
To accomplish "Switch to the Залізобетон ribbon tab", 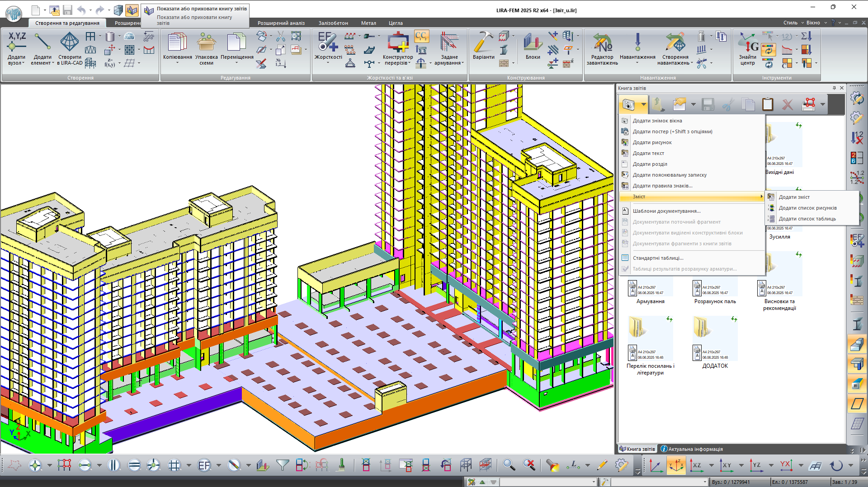I will point(333,23).
